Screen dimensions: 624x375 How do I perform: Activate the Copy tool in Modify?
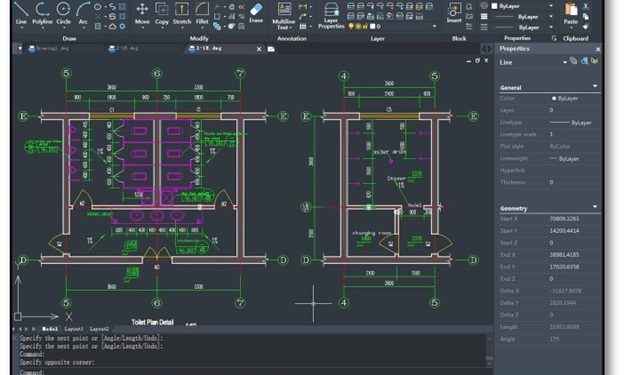click(x=162, y=13)
